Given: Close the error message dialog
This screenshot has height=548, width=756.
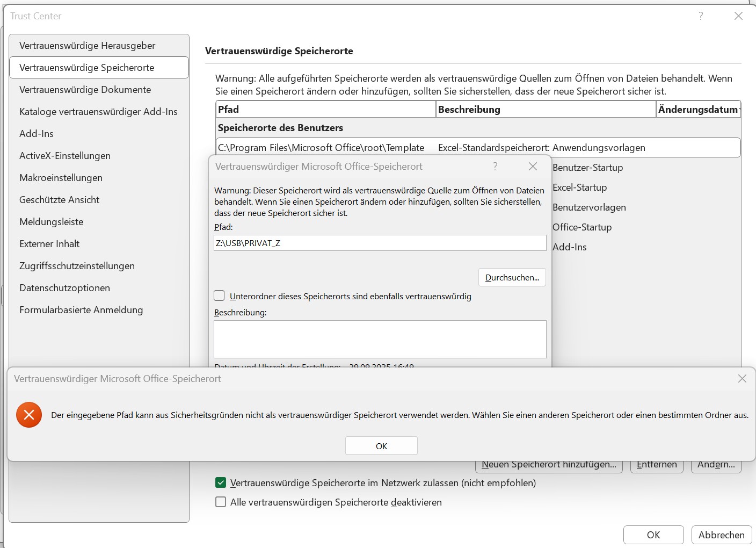Looking at the screenshot, I should (x=742, y=379).
